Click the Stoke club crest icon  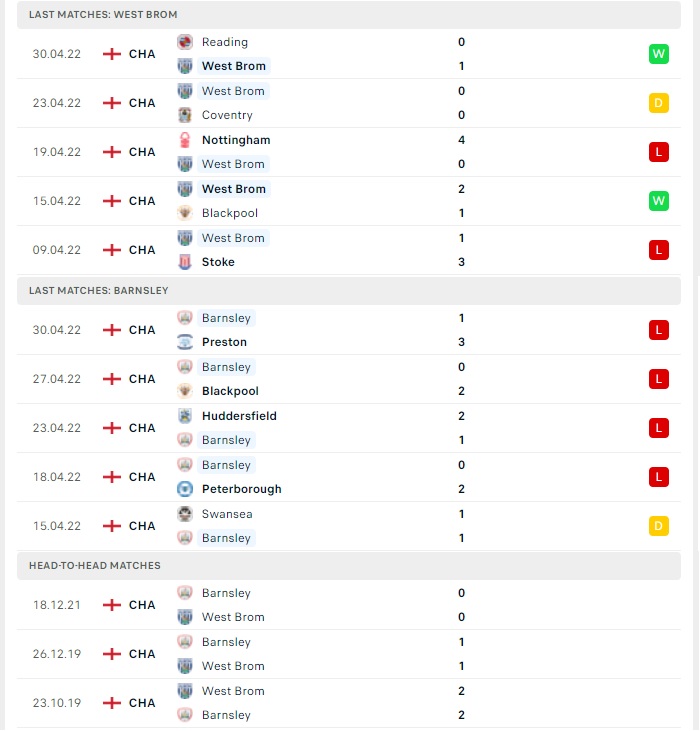[x=185, y=262]
